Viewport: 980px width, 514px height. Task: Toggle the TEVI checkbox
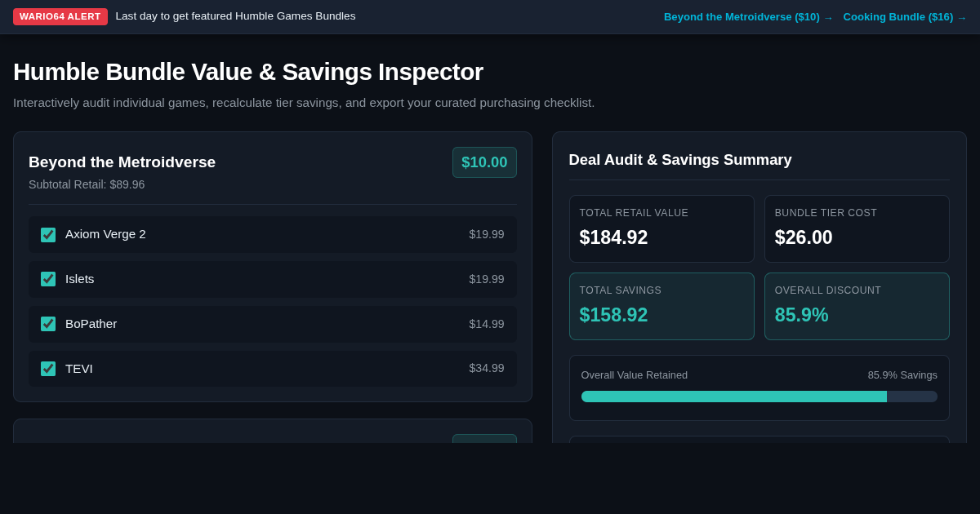click(48, 369)
